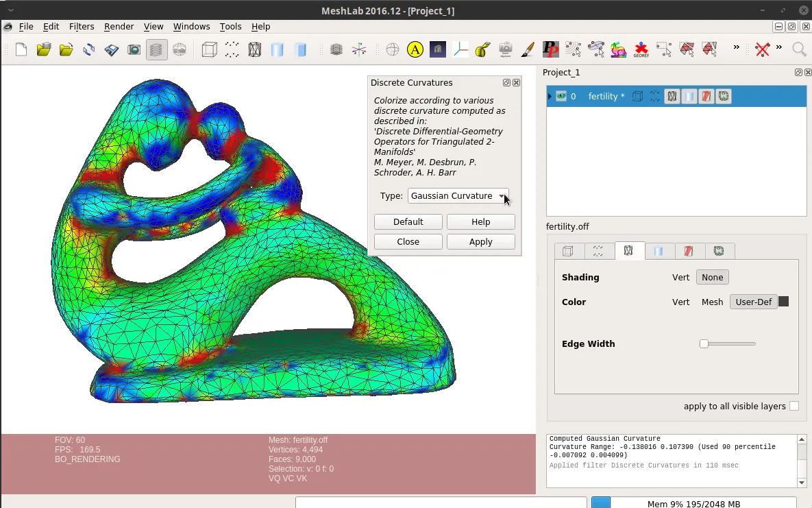Open the curvature Type dropdown
The height and width of the screenshot is (508, 812).
click(x=458, y=196)
